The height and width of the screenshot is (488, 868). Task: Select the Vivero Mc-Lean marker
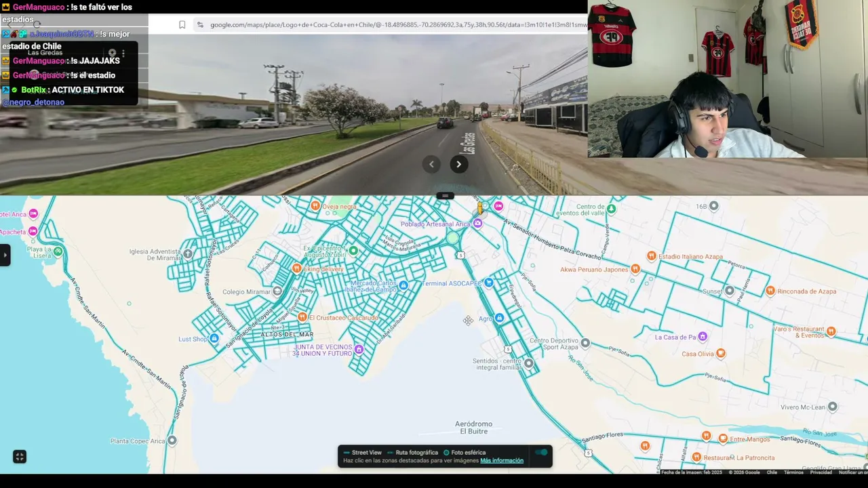click(x=832, y=407)
